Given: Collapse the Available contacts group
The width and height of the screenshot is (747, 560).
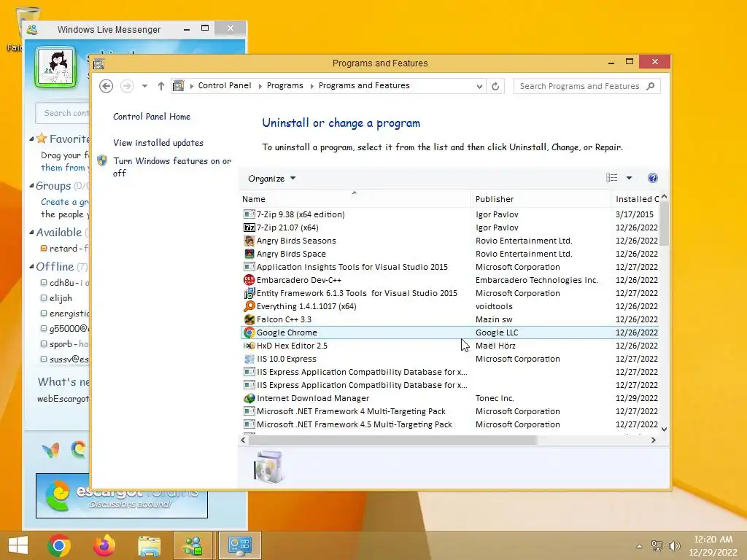Looking at the screenshot, I should pos(31,233).
